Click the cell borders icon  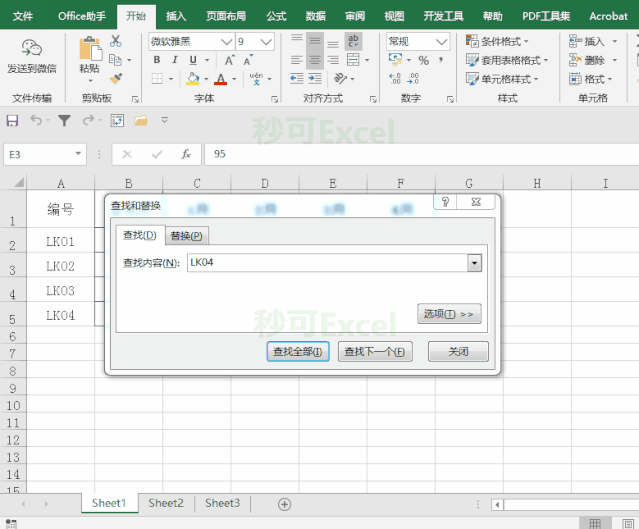pos(157,78)
